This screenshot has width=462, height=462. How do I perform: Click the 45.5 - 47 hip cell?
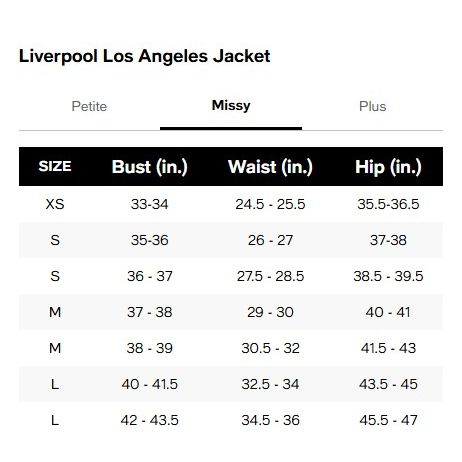click(x=388, y=420)
